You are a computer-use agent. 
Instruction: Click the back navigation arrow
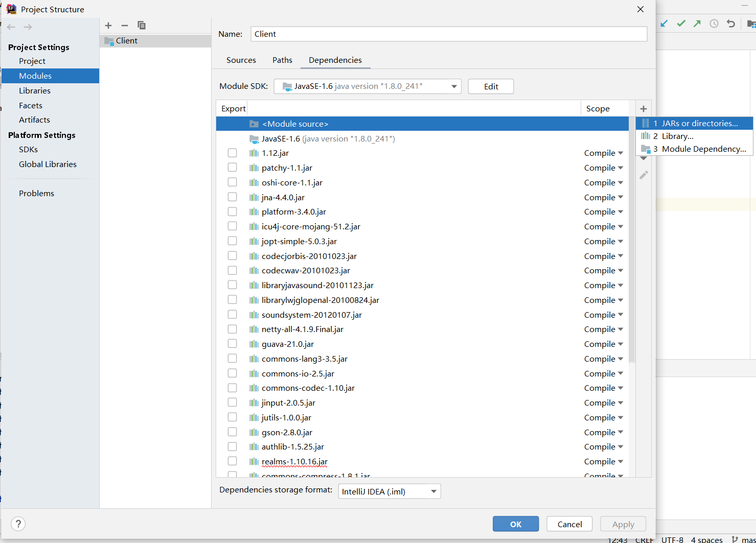(11, 27)
